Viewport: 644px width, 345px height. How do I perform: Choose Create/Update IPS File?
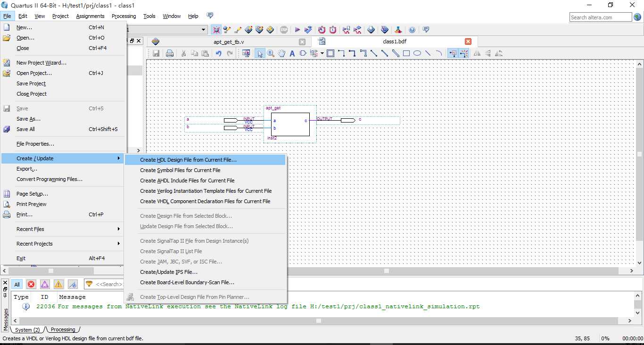205,272
